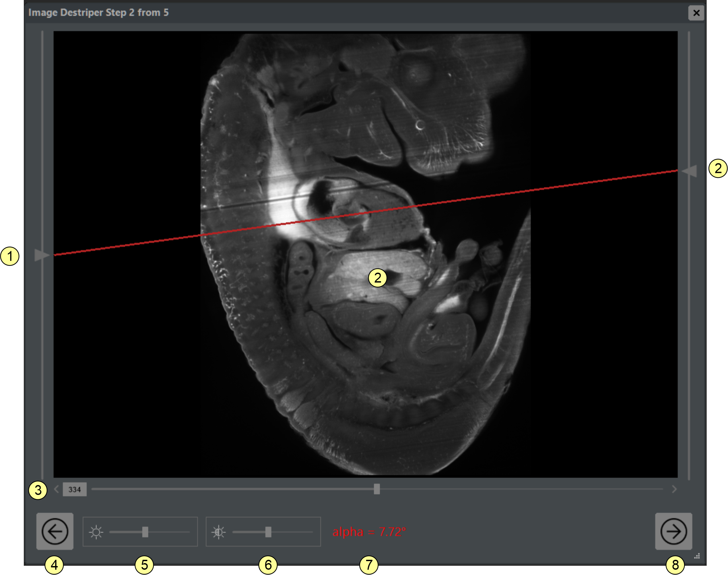The width and height of the screenshot is (728, 575).
Task: Step to the next slice arrow
Action: 674,489
